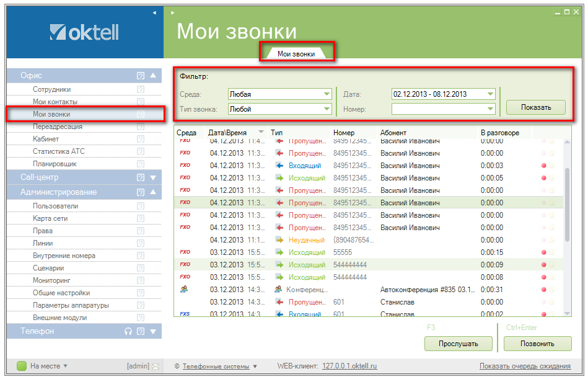The image size is (588, 379).
Task: Click the call list vertical scrollbar
Action: click(x=567, y=205)
